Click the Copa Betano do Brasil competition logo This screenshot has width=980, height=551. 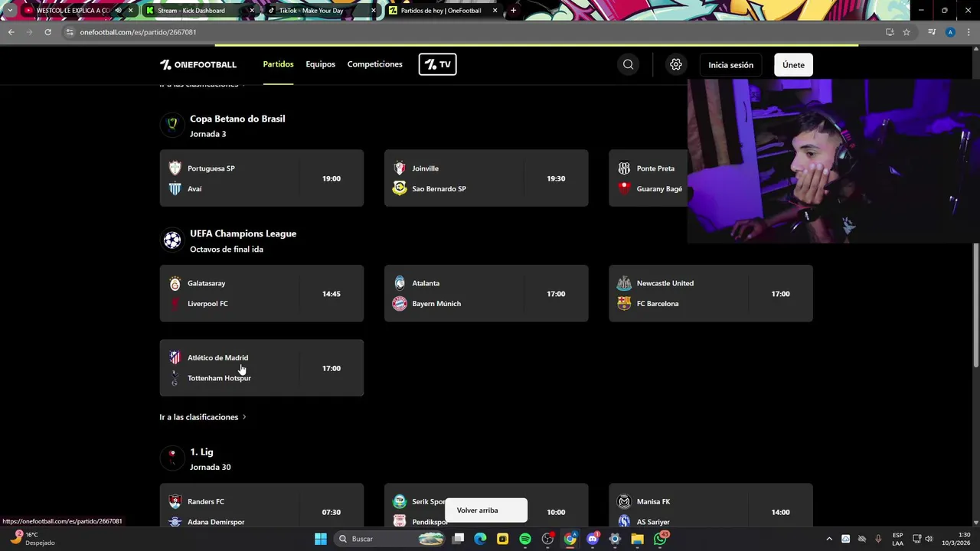click(x=172, y=123)
